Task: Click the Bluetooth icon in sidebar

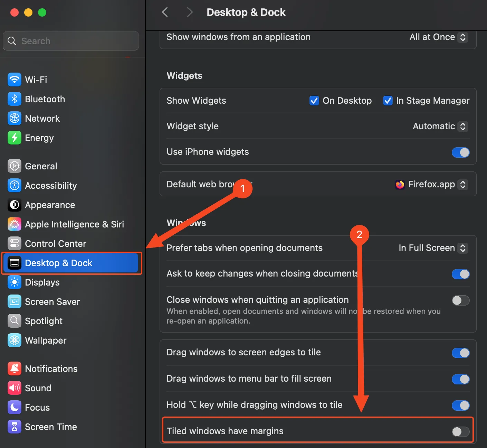Action: 15,99
